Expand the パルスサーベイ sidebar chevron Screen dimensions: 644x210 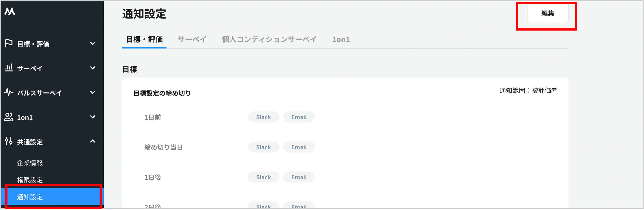tap(93, 92)
